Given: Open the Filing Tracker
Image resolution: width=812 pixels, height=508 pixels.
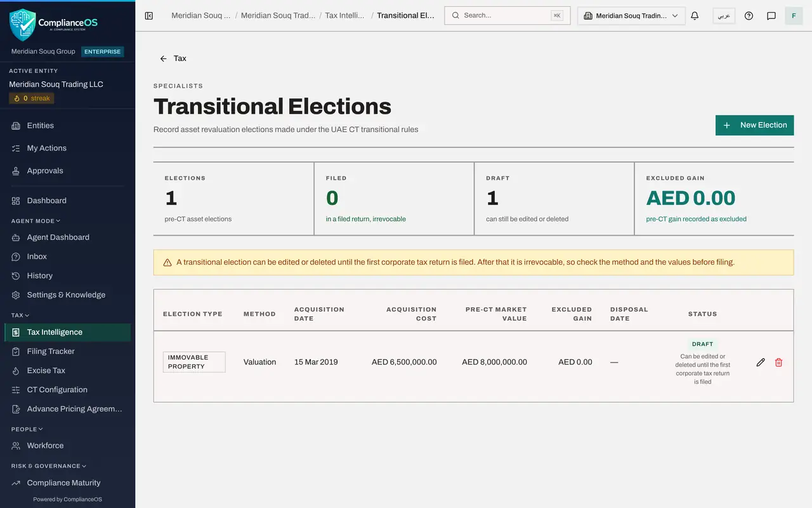Looking at the screenshot, I should 67,351.
